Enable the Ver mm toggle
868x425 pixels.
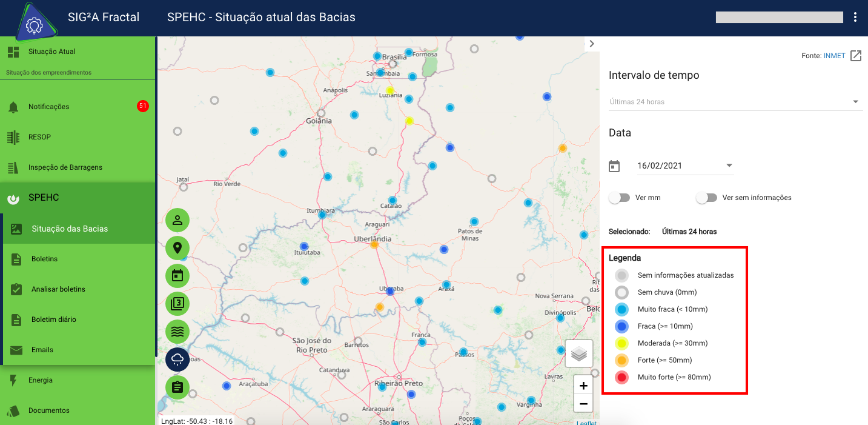tap(620, 198)
